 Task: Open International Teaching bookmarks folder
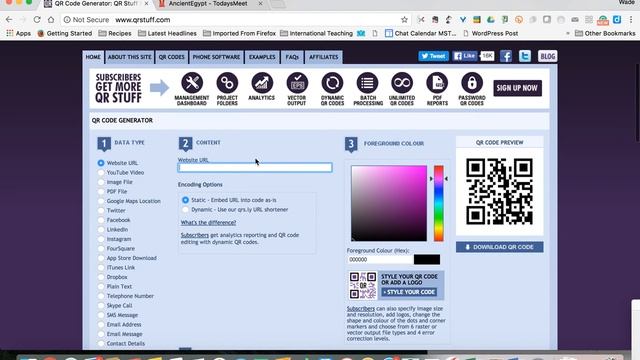pos(316,33)
